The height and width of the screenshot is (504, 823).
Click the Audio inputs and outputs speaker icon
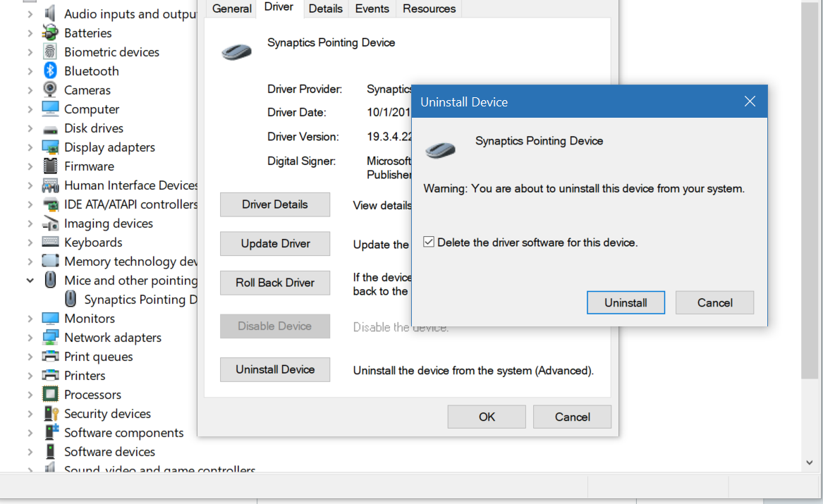(x=50, y=13)
